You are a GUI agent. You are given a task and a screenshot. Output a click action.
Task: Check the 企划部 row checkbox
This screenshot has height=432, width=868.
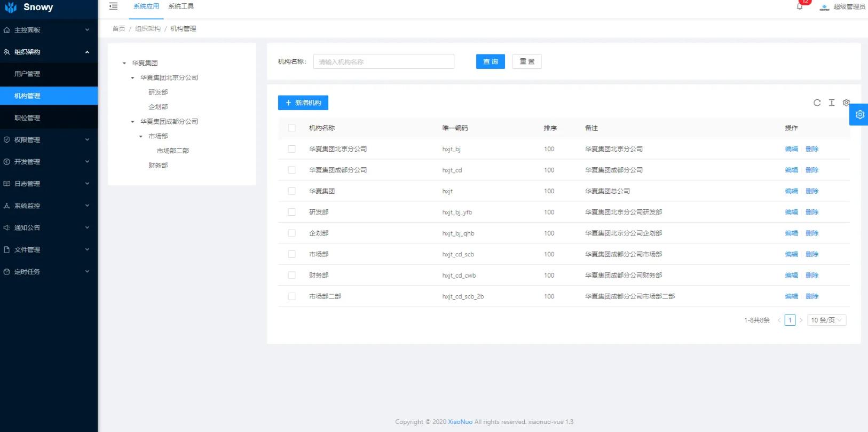click(x=291, y=233)
